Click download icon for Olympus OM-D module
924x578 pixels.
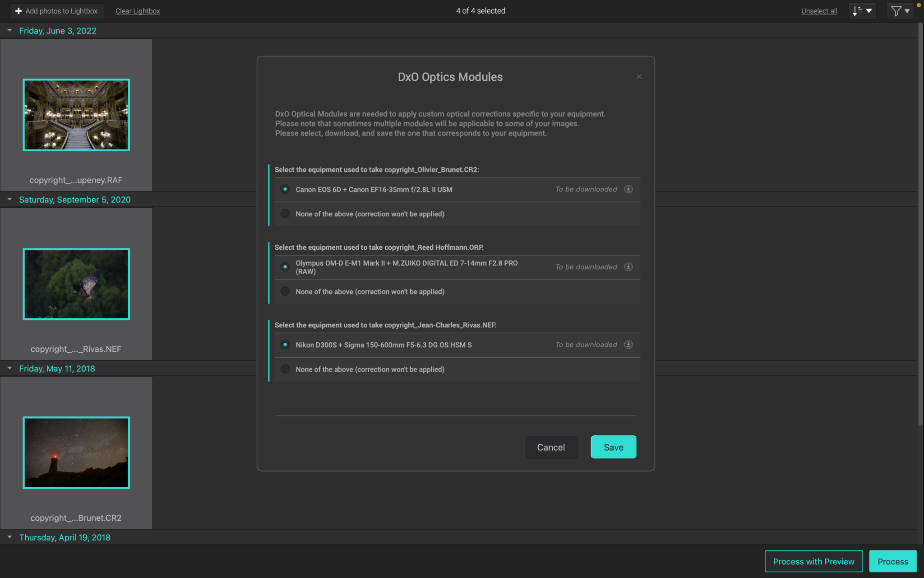[x=628, y=267]
